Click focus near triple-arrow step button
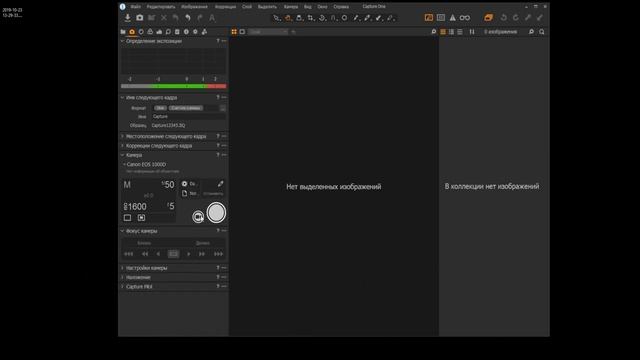640x360 pixels. coord(129,254)
